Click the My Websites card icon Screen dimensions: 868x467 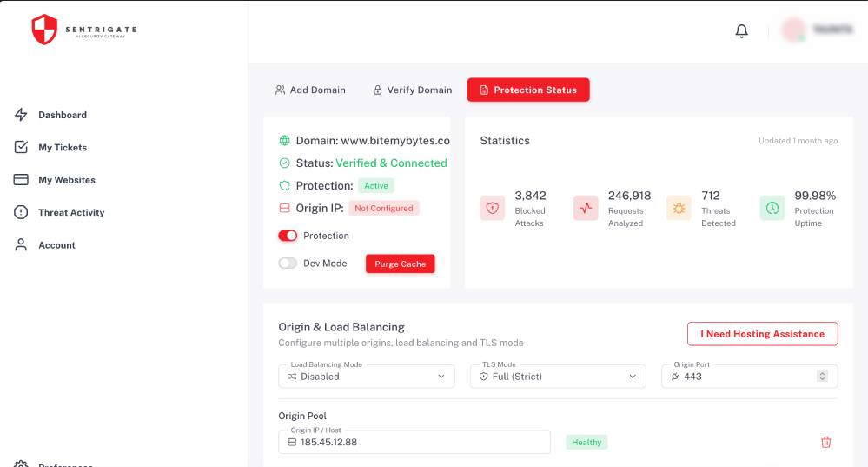(x=21, y=180)
